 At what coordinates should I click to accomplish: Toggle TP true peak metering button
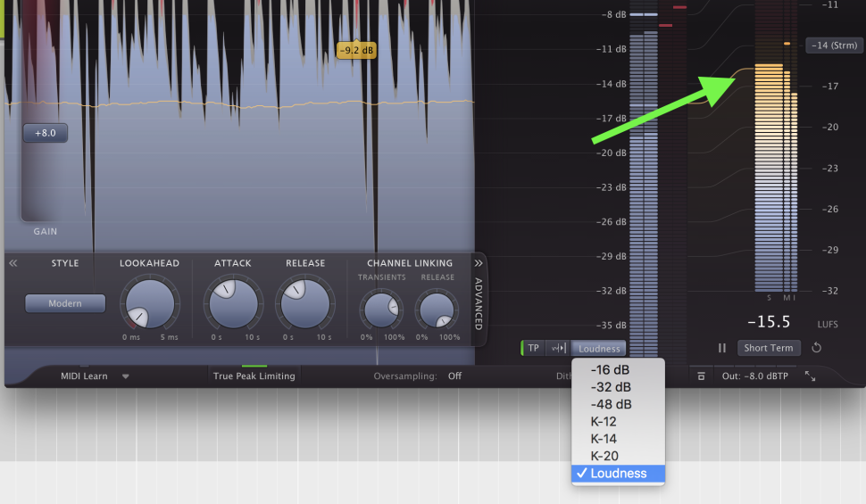pyautogui.click(x=533, y=348)
